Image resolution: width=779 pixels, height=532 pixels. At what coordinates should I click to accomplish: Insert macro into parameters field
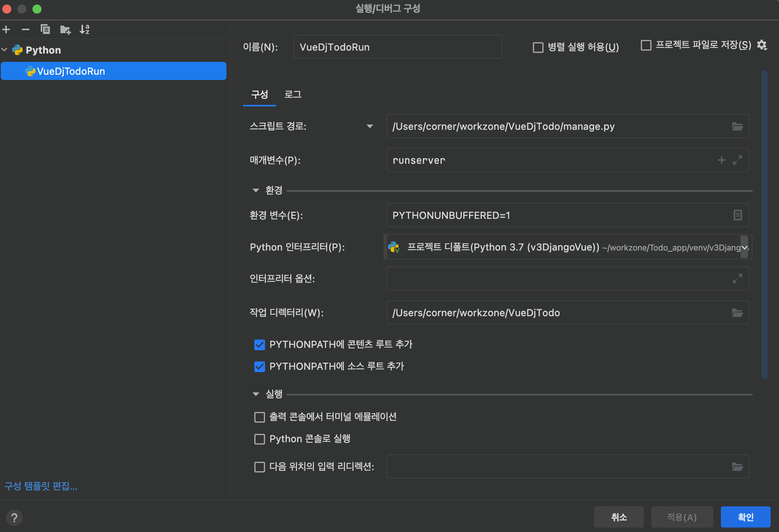click(x=721, y=160)
